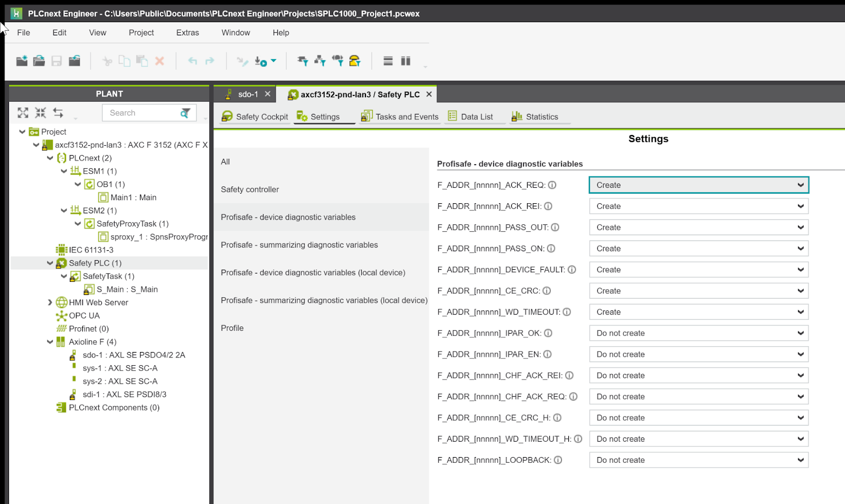Click the swap arrows icon in PLANT panel
Image resolution: width=845 pixels, height=504 pixels.
(58, 112)
